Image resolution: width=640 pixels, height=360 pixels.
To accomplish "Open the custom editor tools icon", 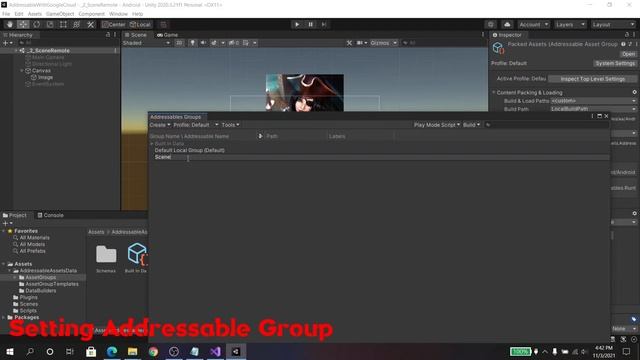I will (x=90, y=24).
